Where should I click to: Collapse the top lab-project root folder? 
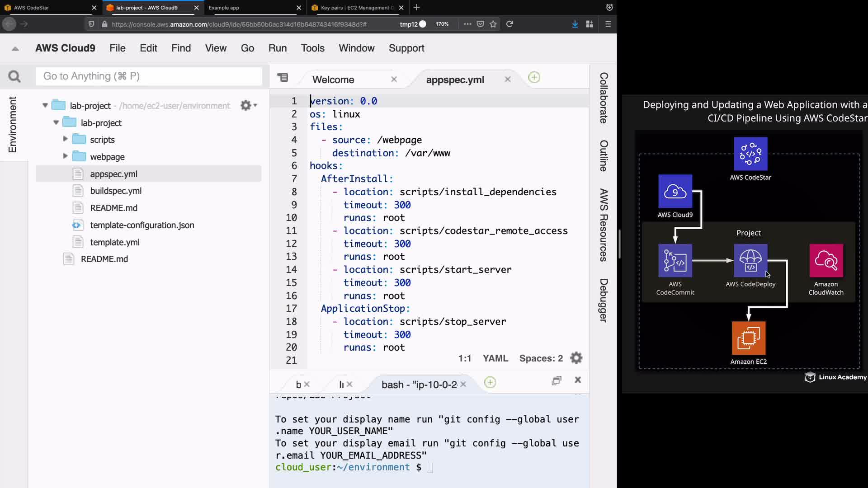tap(45, 105)
